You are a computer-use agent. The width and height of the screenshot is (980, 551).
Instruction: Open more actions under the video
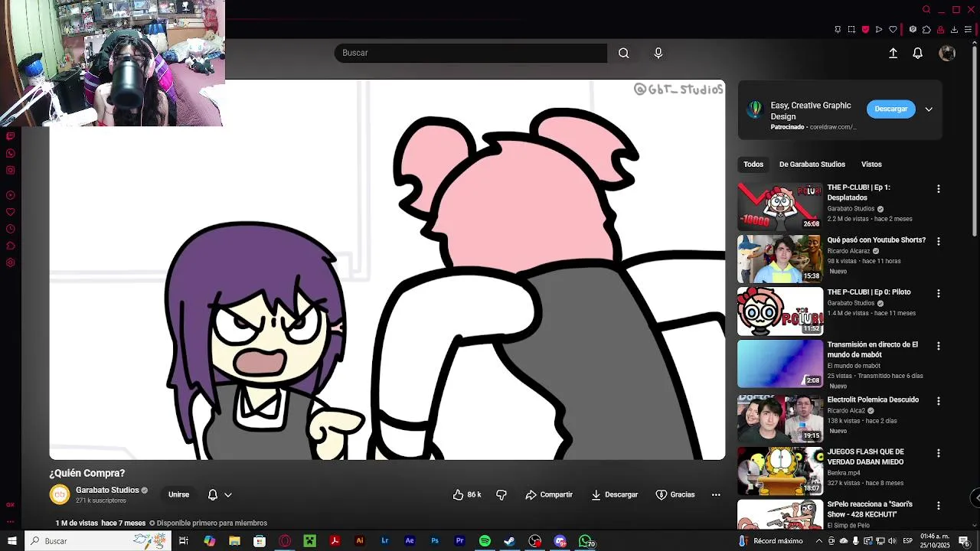coord(716,494)
